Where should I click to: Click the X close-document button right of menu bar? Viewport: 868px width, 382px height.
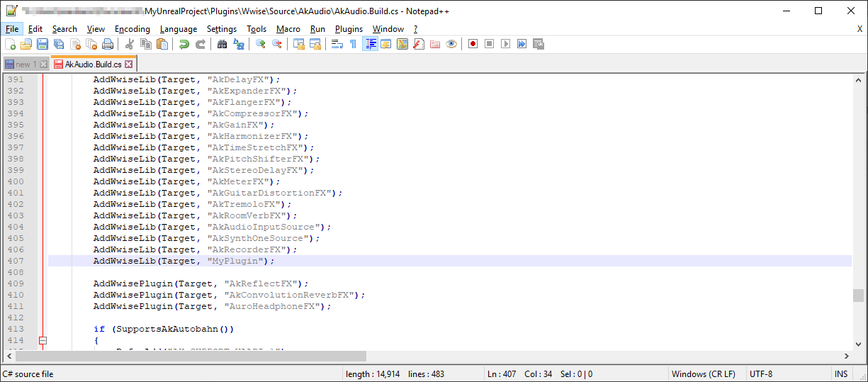pyautogui.click(x=859, y=29)
